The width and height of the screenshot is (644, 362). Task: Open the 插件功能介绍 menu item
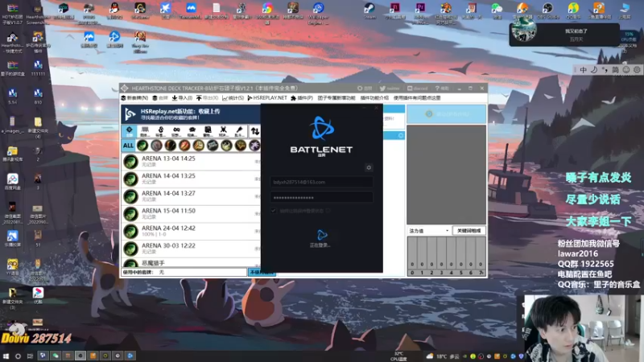click(374, 98)
